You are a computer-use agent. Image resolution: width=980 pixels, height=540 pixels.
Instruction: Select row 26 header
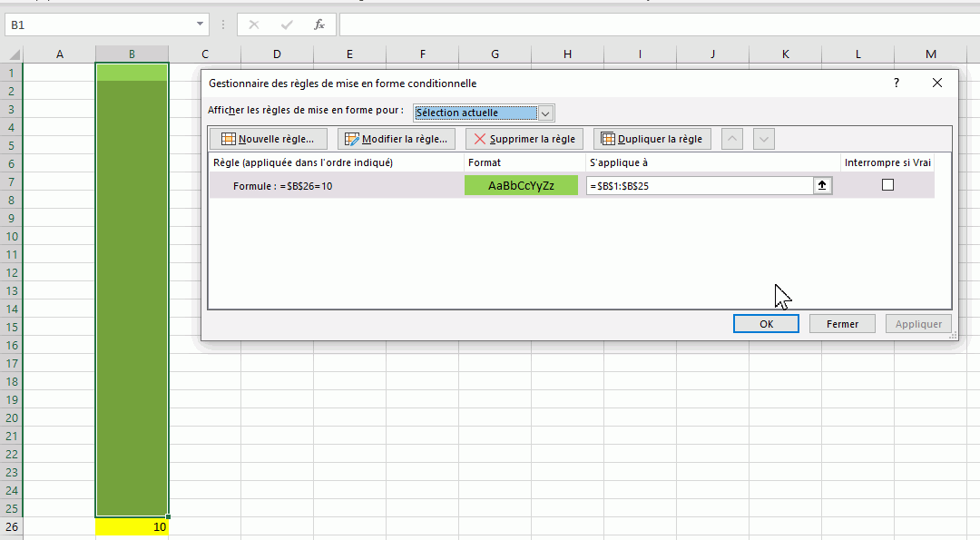click(11, 526)
